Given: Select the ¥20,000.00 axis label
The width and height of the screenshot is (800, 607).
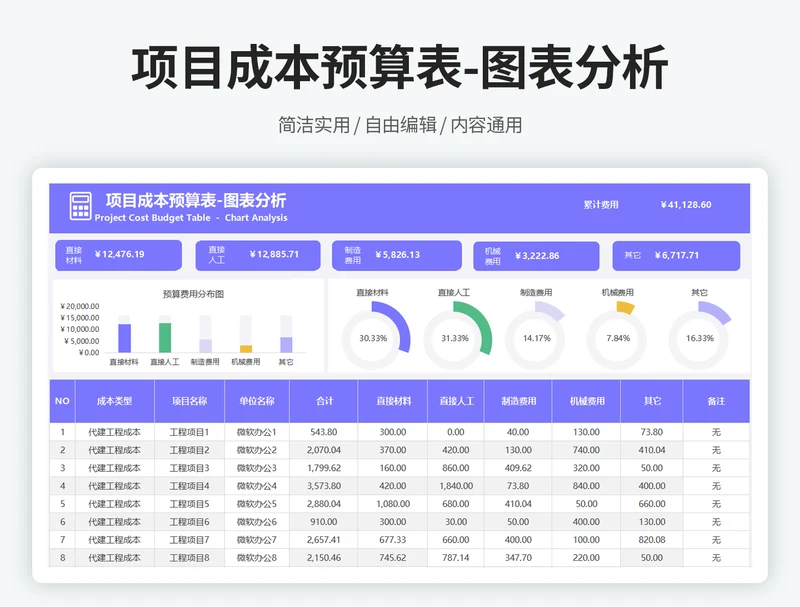Looking at the screenshot, I should click(x=80, y=306).
